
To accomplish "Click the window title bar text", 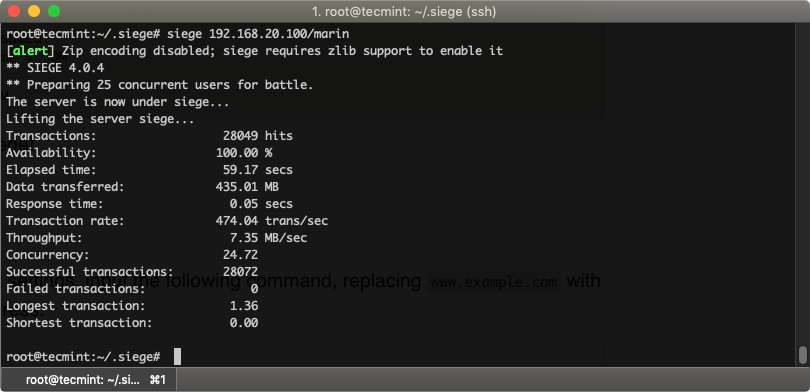I will pyautogui.click(x=404, y=11).
